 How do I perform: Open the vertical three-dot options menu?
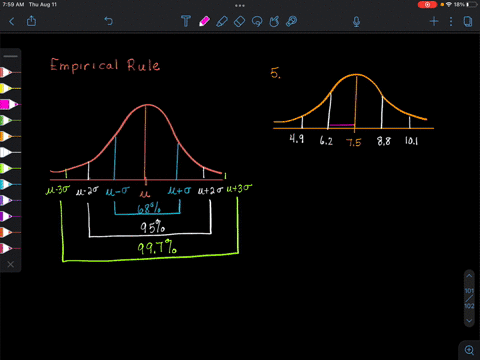click(451, 22)
